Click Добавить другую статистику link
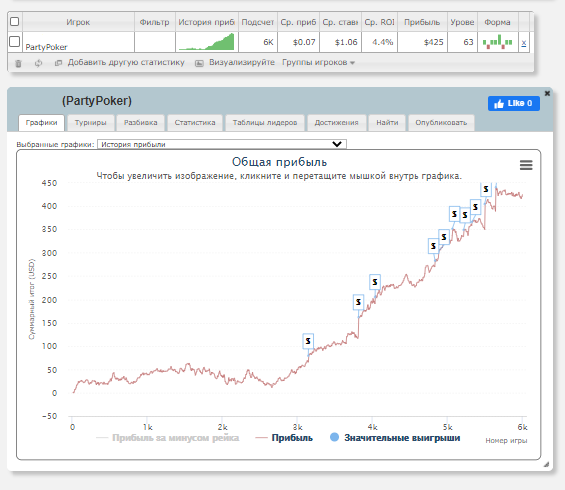 [x=126, y=62]
